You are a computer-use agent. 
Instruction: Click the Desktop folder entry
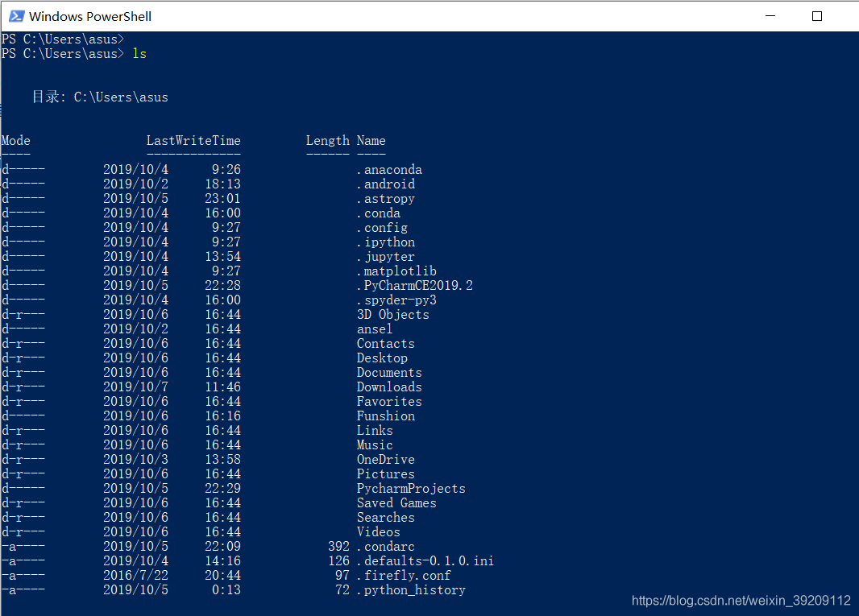[382, 358]
